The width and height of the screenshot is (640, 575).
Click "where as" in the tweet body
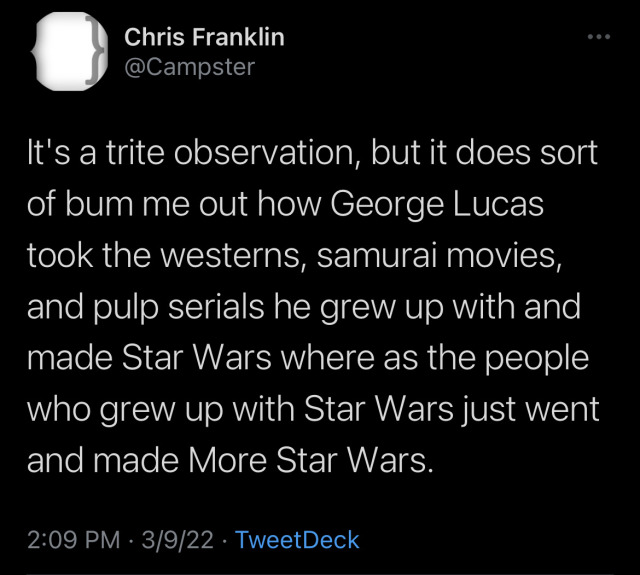click(374, 359)
